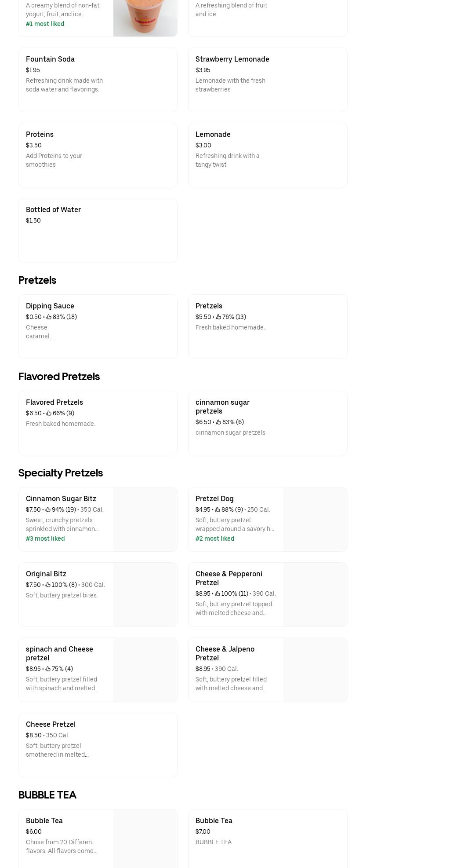The height and width of the screenshot is (868, 450).
Task: Click thumbs-up icon on Original Bitz
Action: tap(48, 585)
